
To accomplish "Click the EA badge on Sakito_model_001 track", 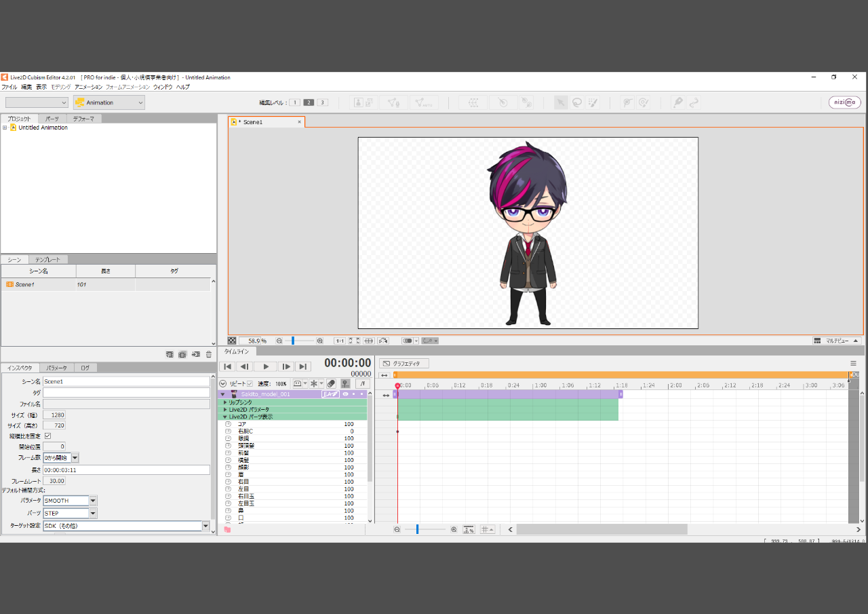I will [330, 394].
